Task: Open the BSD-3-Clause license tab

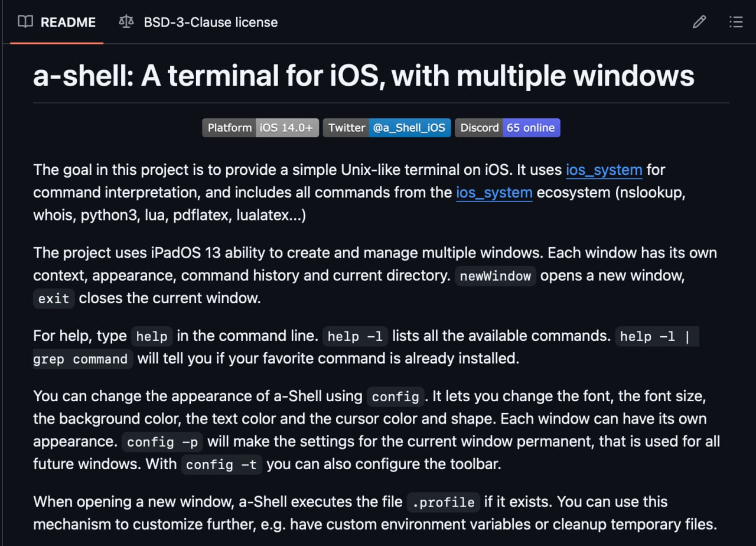Action: click(x=210, y=22)
